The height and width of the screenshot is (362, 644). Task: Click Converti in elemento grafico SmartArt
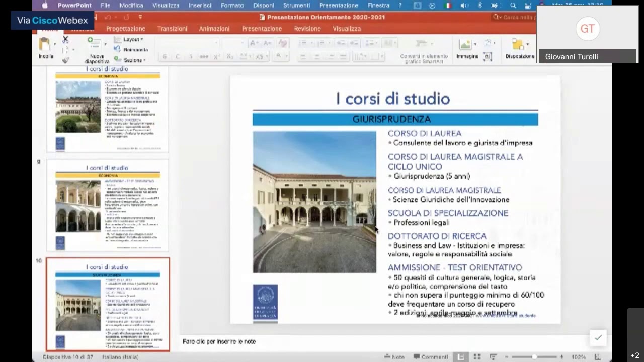click(x=424, y=58)
